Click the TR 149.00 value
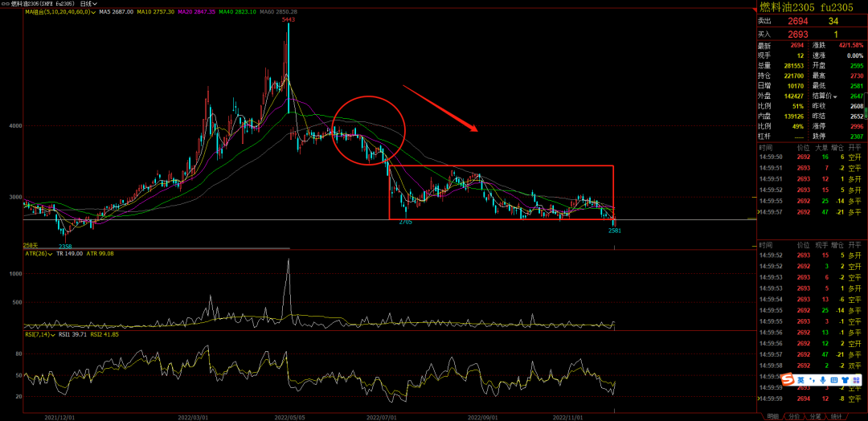The width and height of the screenshot is (868, 421). [70, 253]
